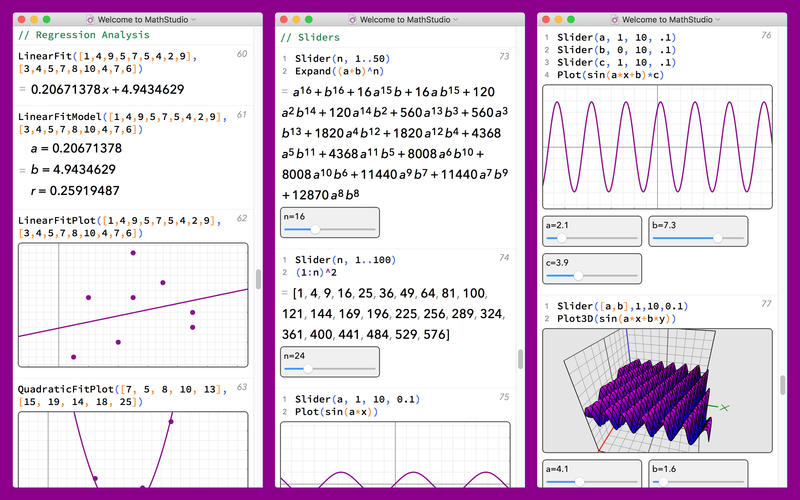
Task: Select the value b = 4.9434629
Action: click(x=73, y=169)
